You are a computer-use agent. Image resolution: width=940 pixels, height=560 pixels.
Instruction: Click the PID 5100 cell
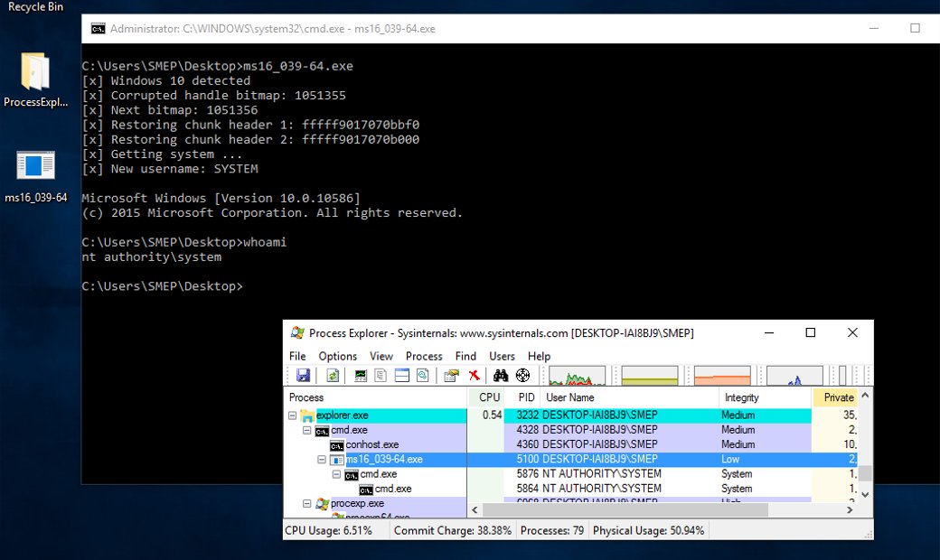[528, 460]
